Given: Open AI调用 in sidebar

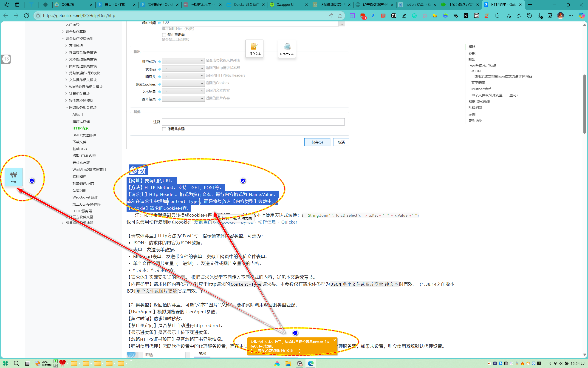Looking at the screenshot, I should click(77, 114).
